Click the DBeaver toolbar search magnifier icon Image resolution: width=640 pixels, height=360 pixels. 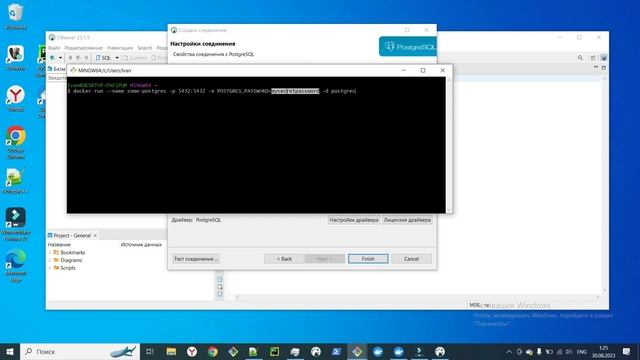pyautogui.click(x=580, y=58)
